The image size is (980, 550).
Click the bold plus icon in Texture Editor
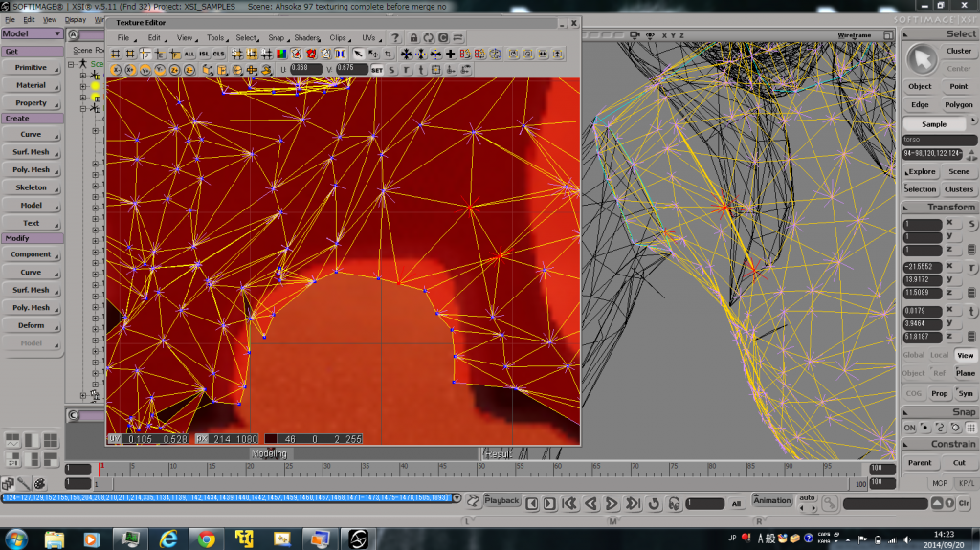click(x=450, y=55)
